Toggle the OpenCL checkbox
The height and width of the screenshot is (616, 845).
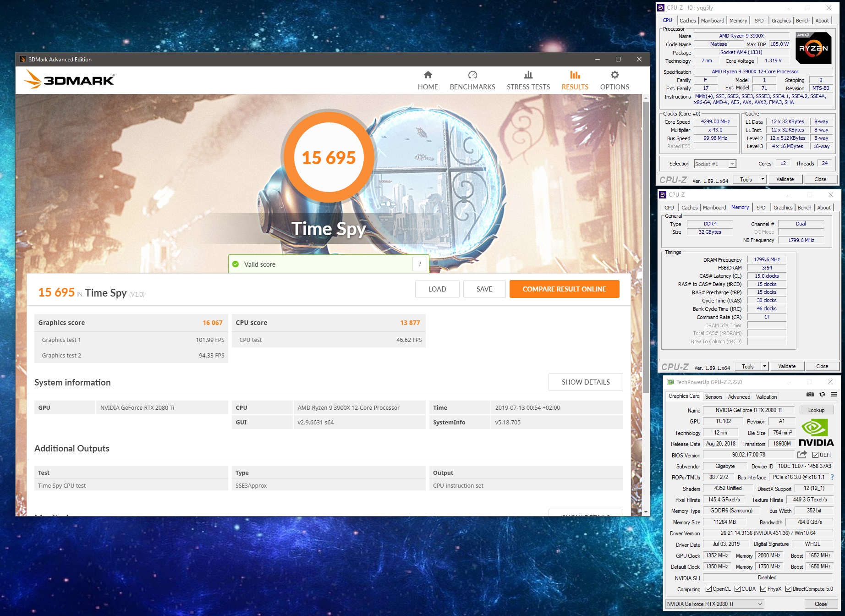(x=708, y=588)
